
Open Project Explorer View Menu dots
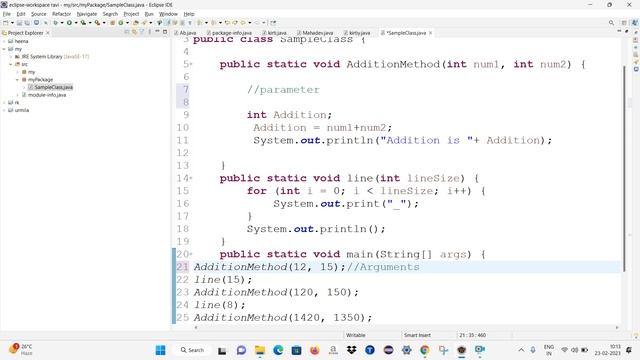(x=149, y=32)
